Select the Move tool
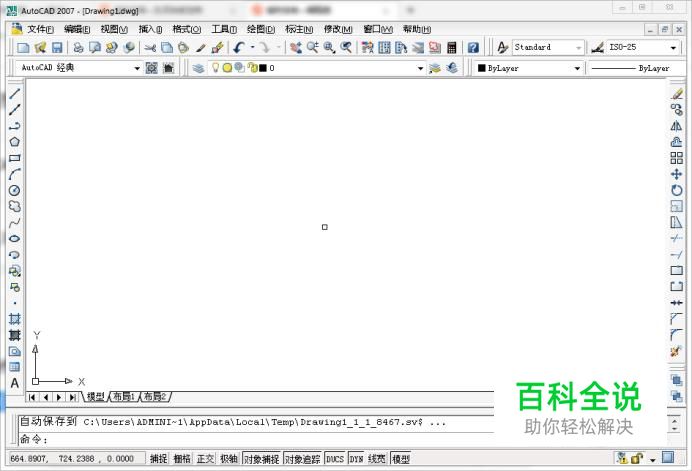The image size is (692, 471). pos(677,174)
